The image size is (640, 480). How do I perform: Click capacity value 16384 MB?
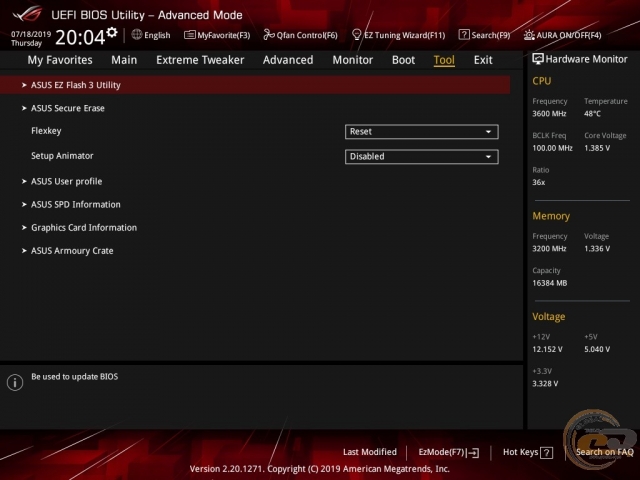[549, 283]
